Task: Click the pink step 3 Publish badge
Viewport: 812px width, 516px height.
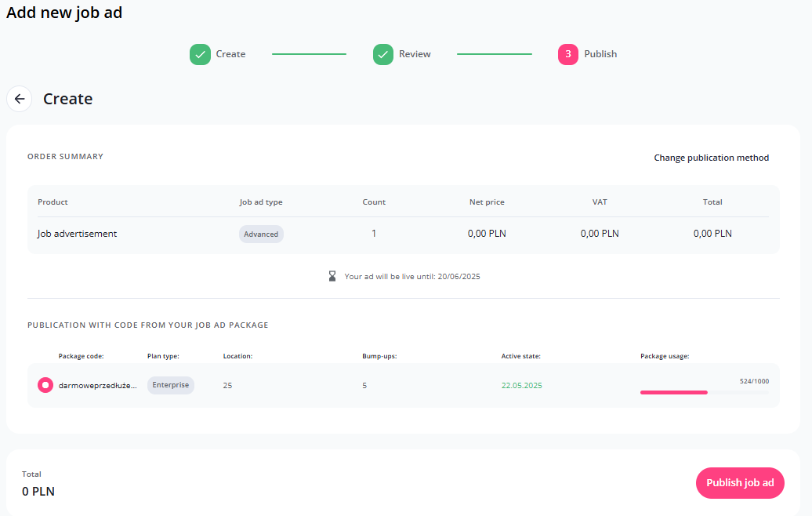Action: (568, 54)
